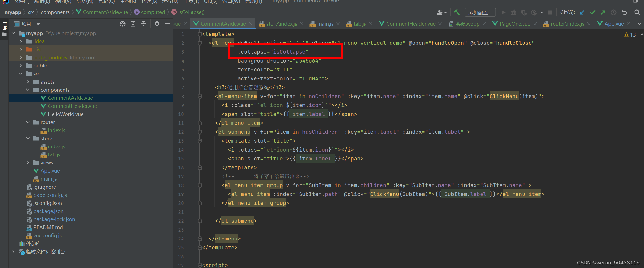Hide the project panel with minimize icon
The height and width of the screenshot is (268, 644).
click(167, 24)
